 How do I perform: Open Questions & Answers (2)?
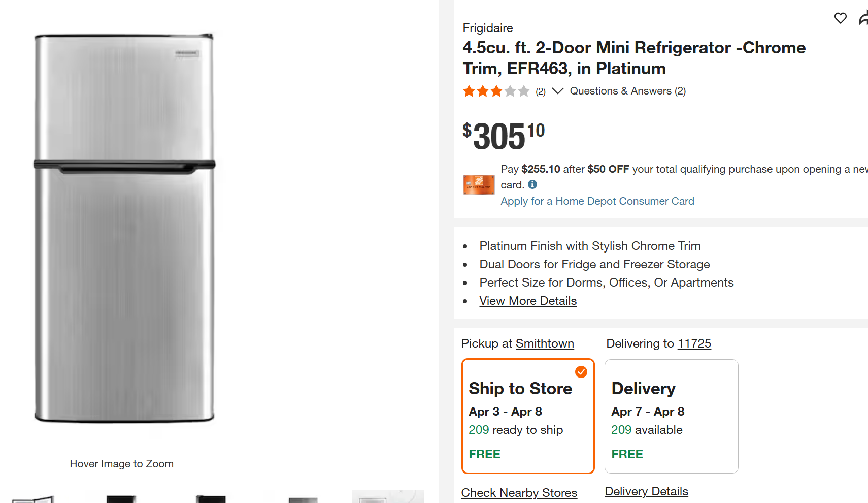click(x=627, y=91)
